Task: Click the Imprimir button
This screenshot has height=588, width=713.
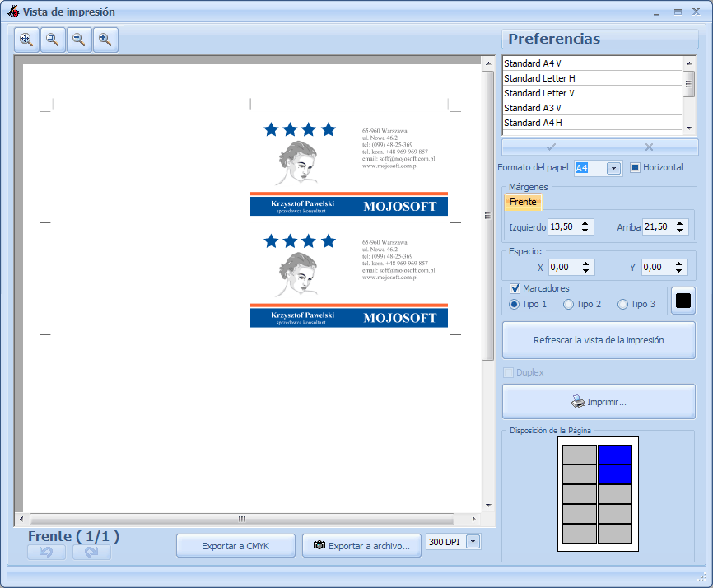Action: click(x=599, y=402)
